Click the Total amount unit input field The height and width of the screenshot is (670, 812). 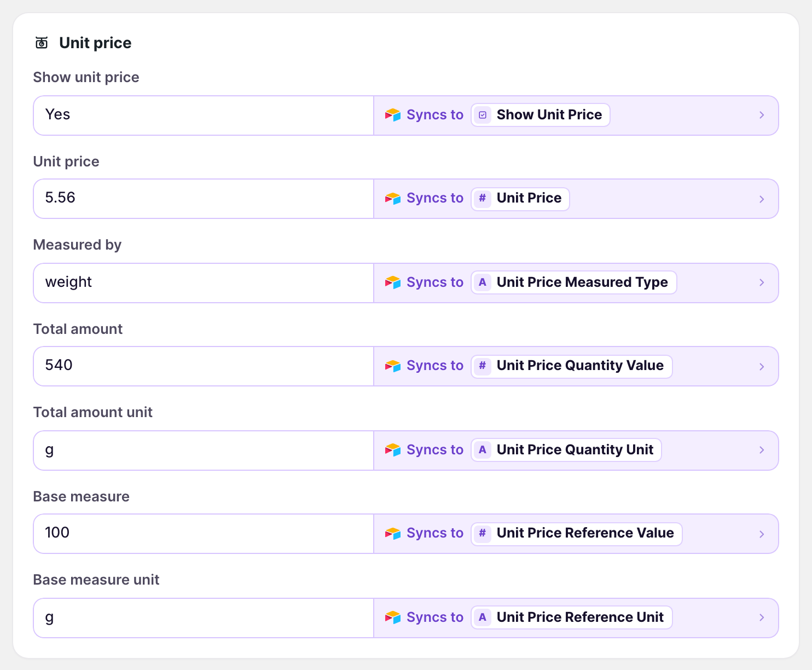[204, 450]
